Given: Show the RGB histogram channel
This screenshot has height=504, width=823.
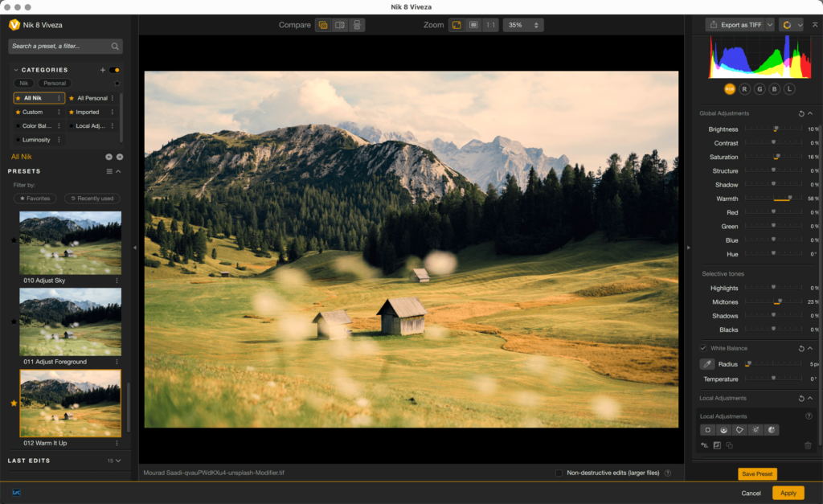Looking at the screenshot, I should (730, 89).
